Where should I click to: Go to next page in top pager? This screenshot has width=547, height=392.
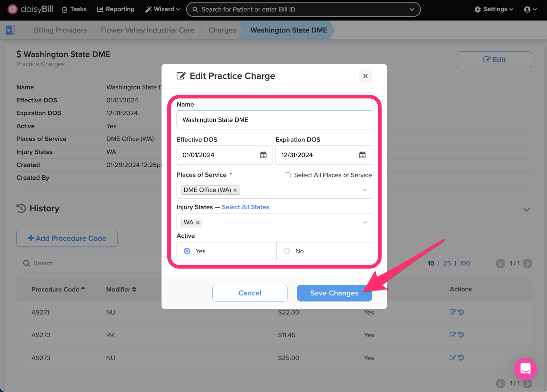pos(528,264)
